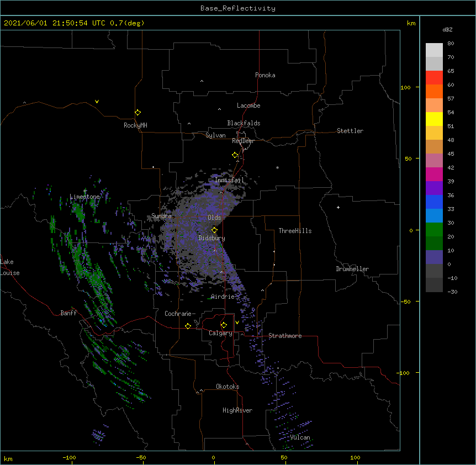The width and height of the screenshot is (476, 465).
Task: Select the green 30 dBZ color swatch
Action: [x=434, y=230]
